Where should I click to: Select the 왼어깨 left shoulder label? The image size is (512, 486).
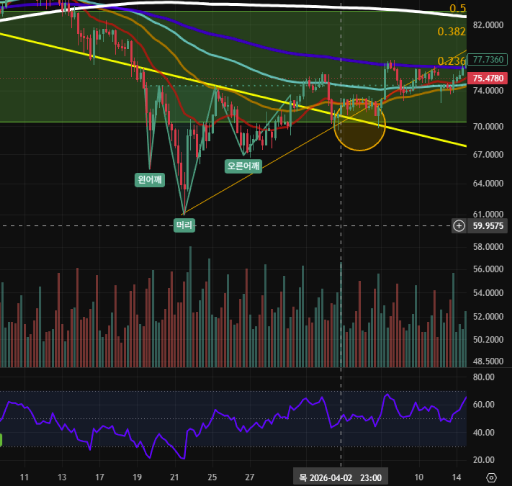tap(150, 180)
